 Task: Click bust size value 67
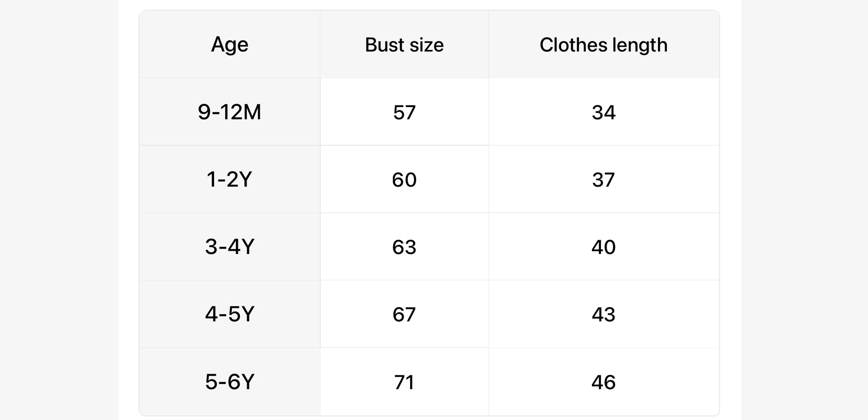point(404,315)
